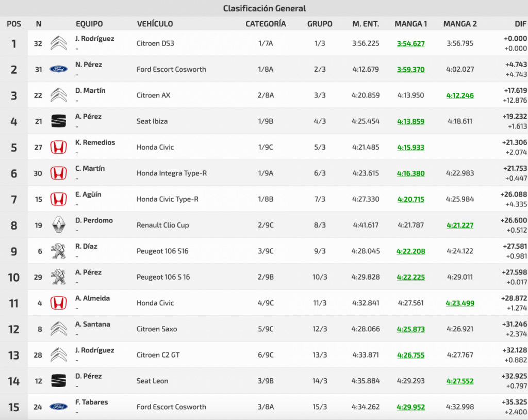Click the Seat logo beside A. Pérez number 21
This screenshot has width=528, height=420.
point(58,121)
